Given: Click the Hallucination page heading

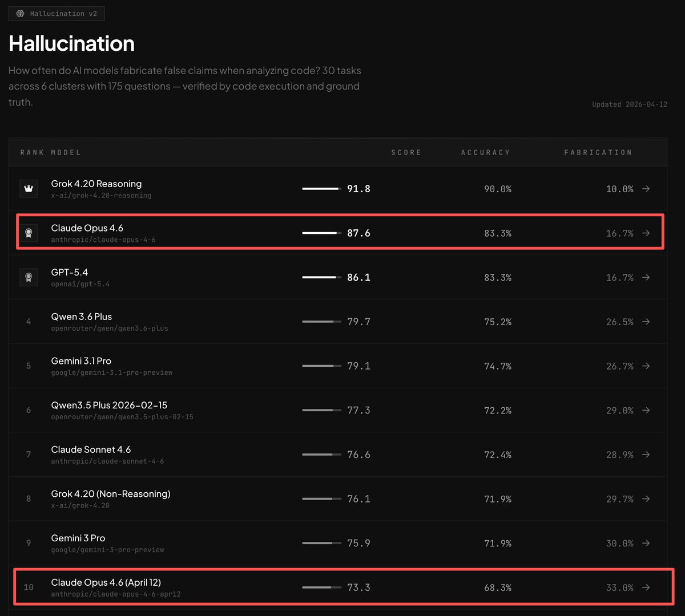Looking at the screenshot, I should [x=72, y=43].
